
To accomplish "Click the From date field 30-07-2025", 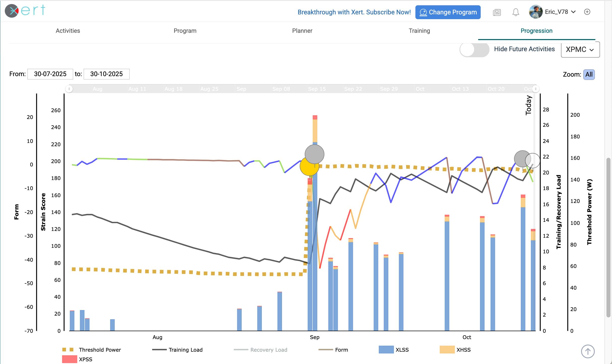I will point(50,74).
